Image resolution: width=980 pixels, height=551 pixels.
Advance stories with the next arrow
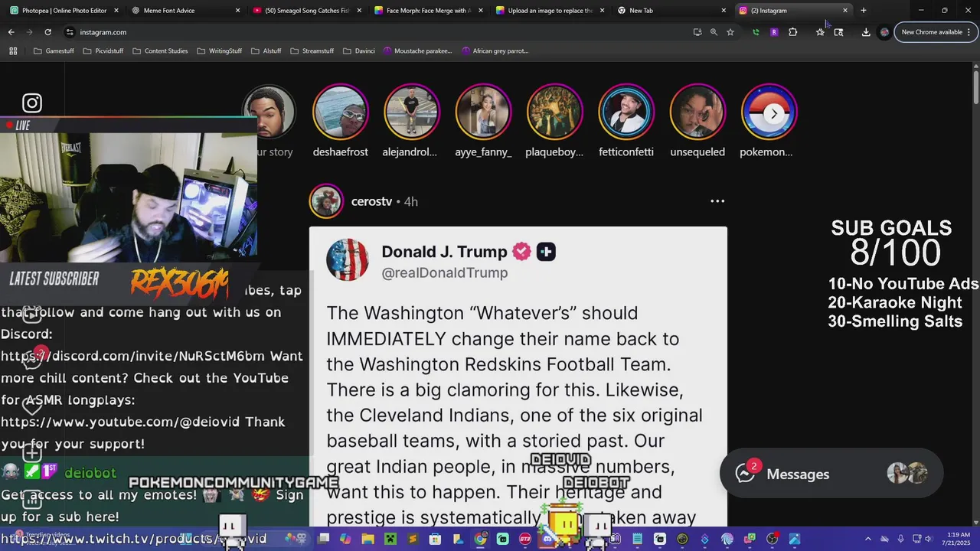pos(774,114)
